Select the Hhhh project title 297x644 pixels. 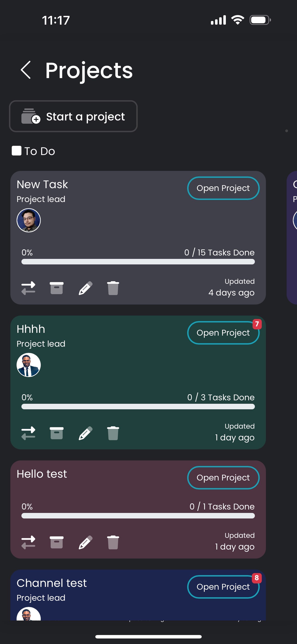[x=31, y=329]
